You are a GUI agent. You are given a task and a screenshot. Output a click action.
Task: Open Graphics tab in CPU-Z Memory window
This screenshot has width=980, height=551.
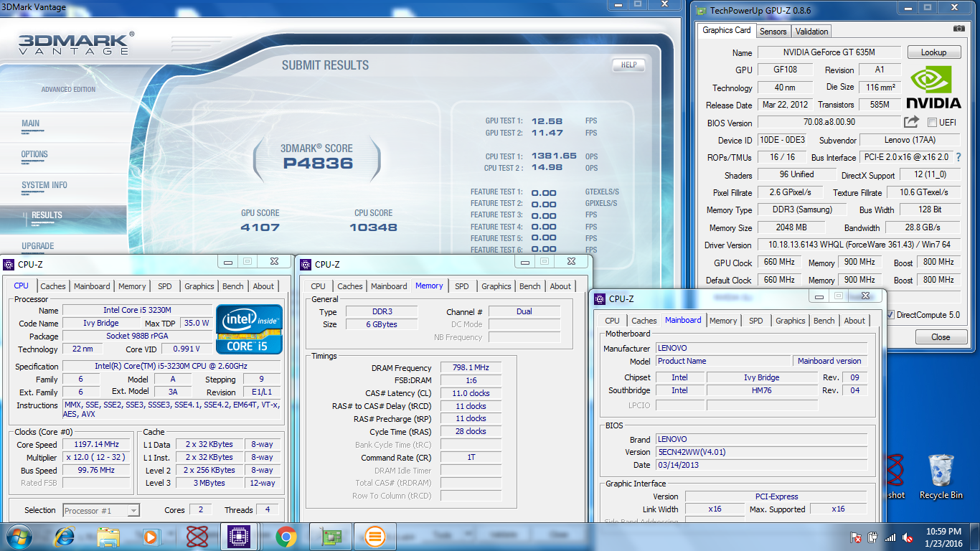496,286
